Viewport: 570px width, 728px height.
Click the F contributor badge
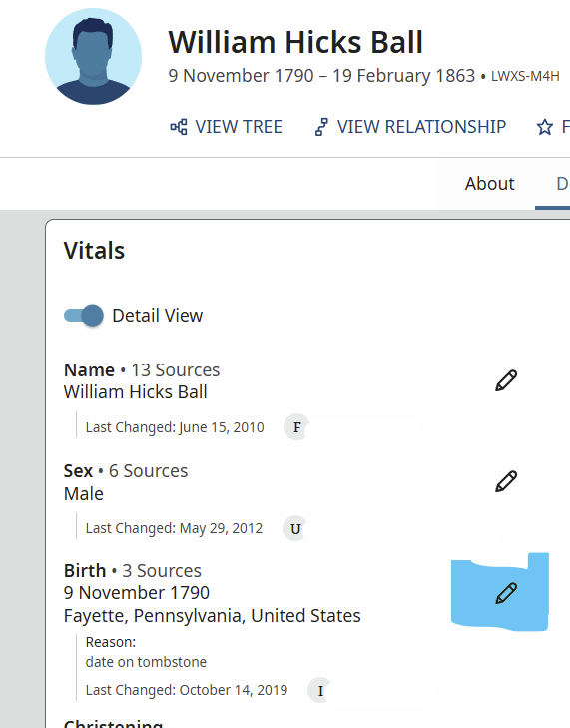coord(297,427)
